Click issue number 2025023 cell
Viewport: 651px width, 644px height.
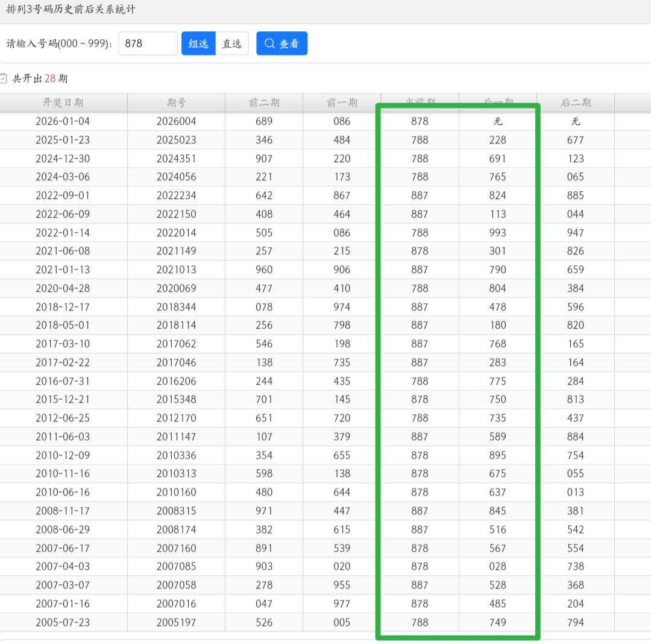176,140
